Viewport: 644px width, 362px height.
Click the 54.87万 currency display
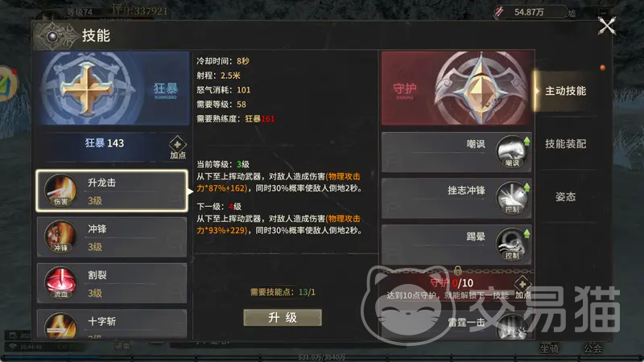click(529, 12)
